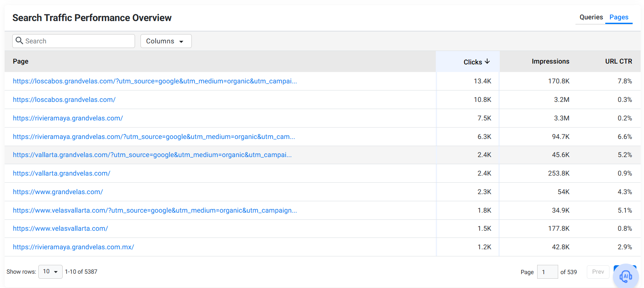This screenshot has width=644, height=288.
Task: Switch to the Queries tab
Action: [591, 17]
